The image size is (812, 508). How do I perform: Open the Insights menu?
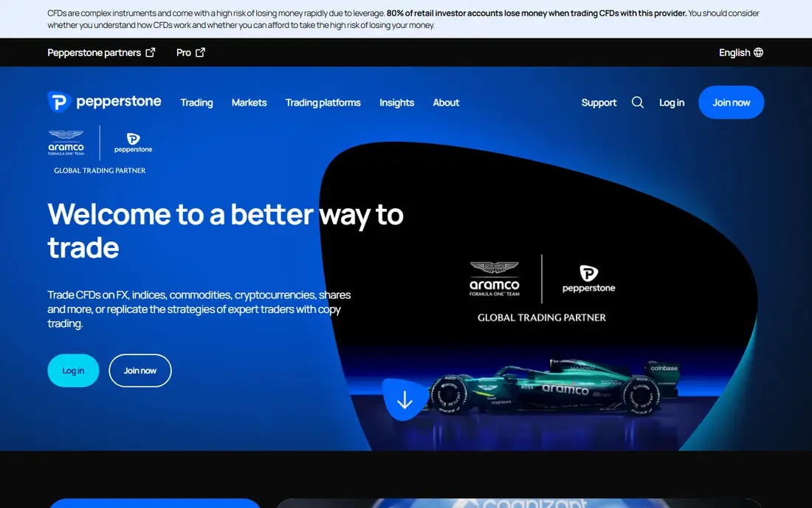396,103
